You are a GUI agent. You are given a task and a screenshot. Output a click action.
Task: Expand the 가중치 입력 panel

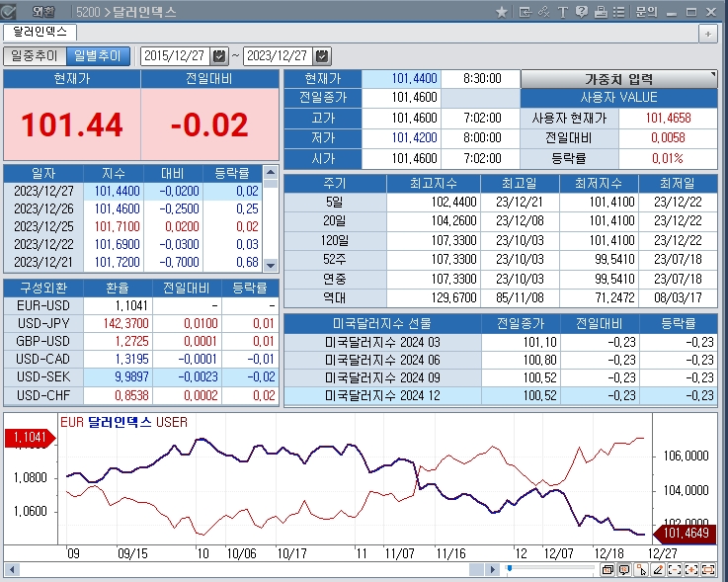(618, 79)
